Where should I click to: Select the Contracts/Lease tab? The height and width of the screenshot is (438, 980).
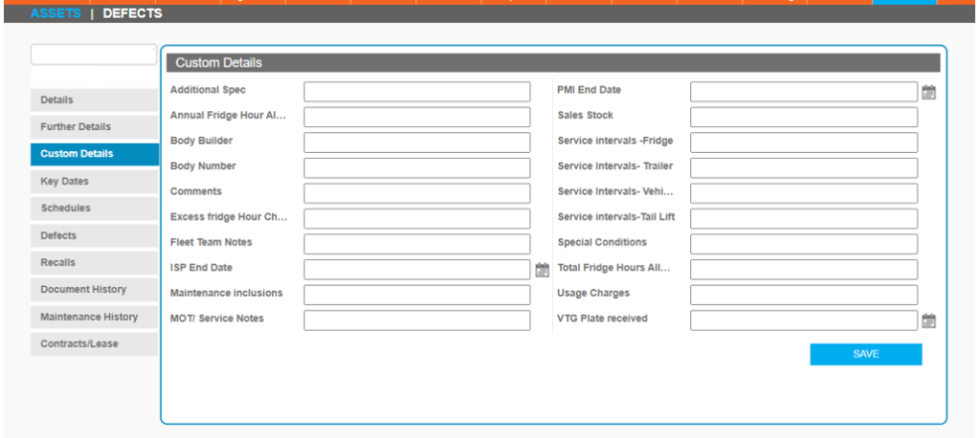[x=94, y=343]
